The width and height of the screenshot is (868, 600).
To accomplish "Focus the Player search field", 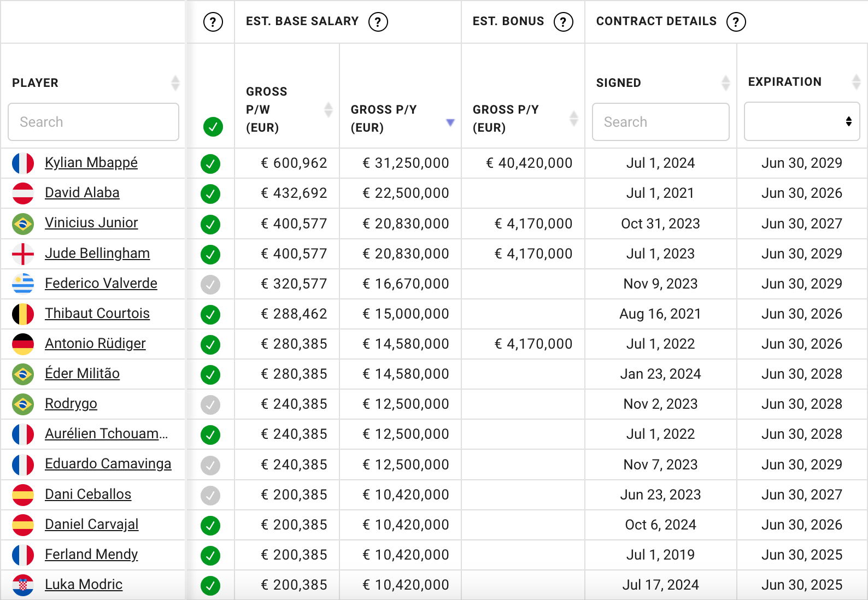I will pos(93,122).
